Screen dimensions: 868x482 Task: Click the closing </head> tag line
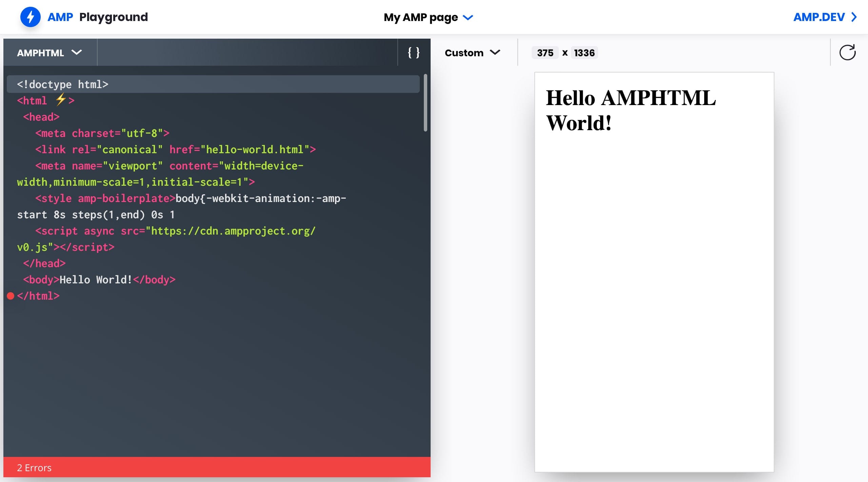coord(44,263)
